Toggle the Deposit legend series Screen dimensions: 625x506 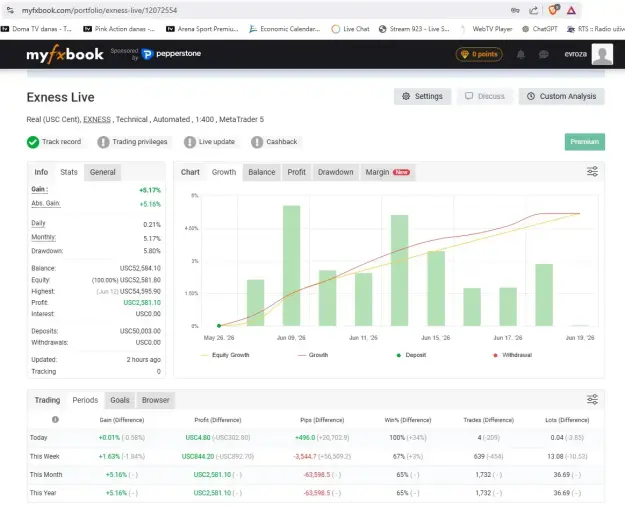tap(411, 355)
